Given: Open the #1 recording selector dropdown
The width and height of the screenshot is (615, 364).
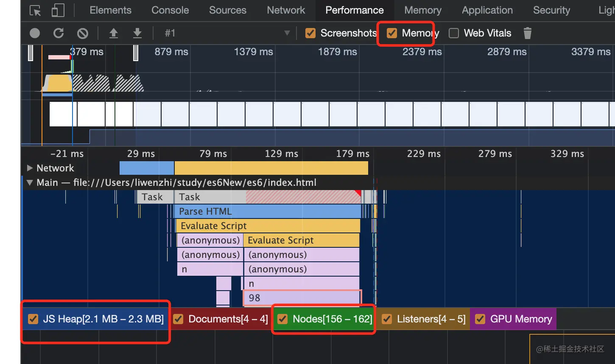Looking at the screenshot, I should click(227, 33).
